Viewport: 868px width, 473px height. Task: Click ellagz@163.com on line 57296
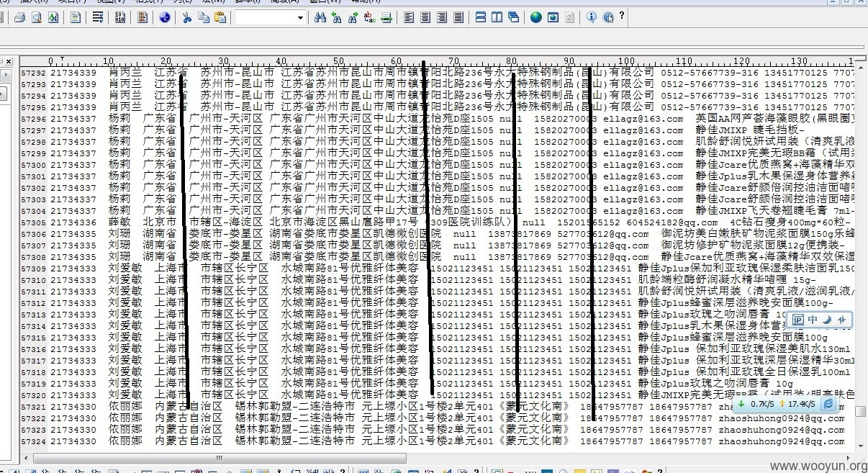[643, 119]
